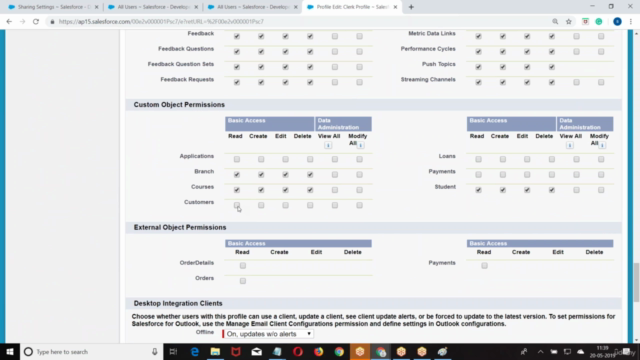Bookmark this page with the star icon
Viewport: 640px width, 360px height.
pos(569,22)
